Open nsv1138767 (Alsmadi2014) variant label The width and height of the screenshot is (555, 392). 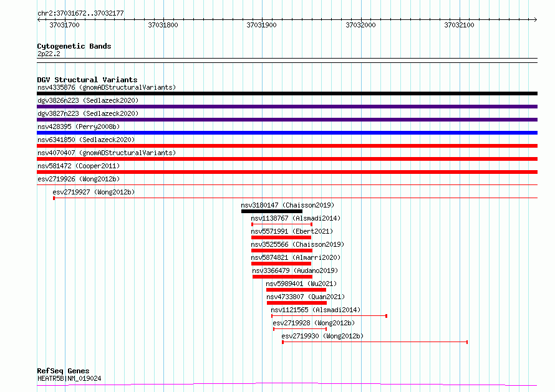point(296,218)
